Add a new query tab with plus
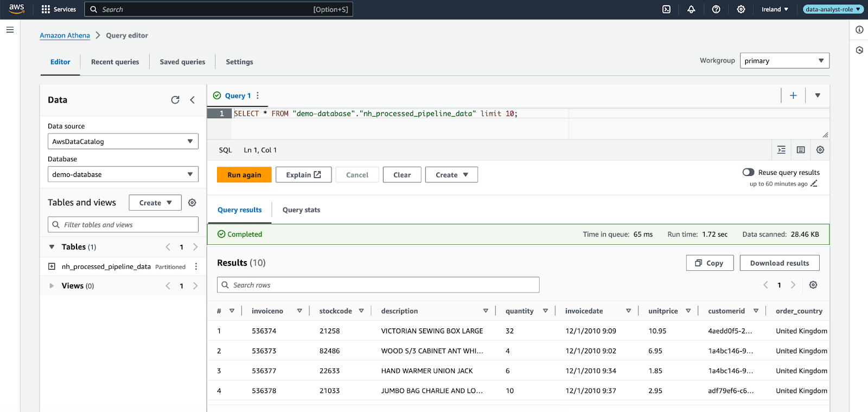 pos(793,96)
